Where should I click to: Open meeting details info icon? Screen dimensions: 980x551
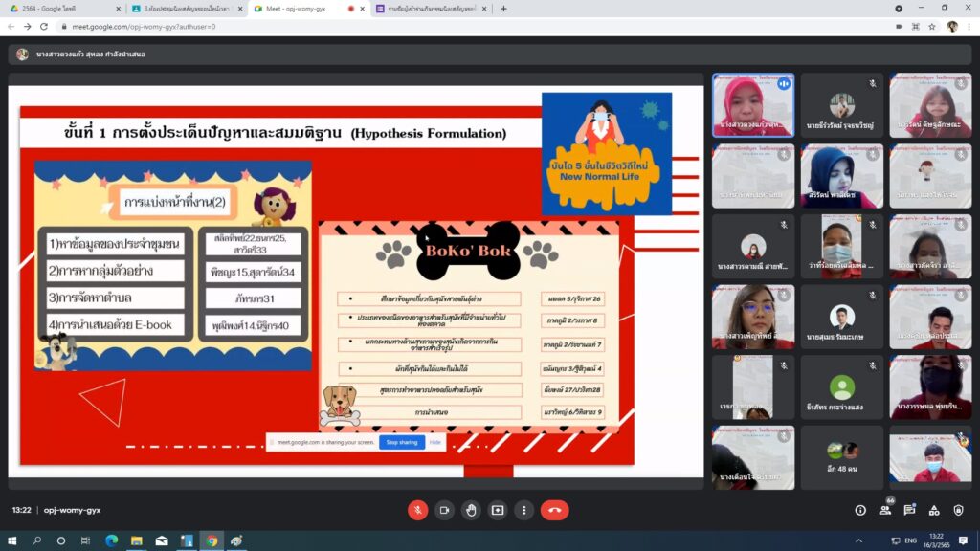point(860,511)
